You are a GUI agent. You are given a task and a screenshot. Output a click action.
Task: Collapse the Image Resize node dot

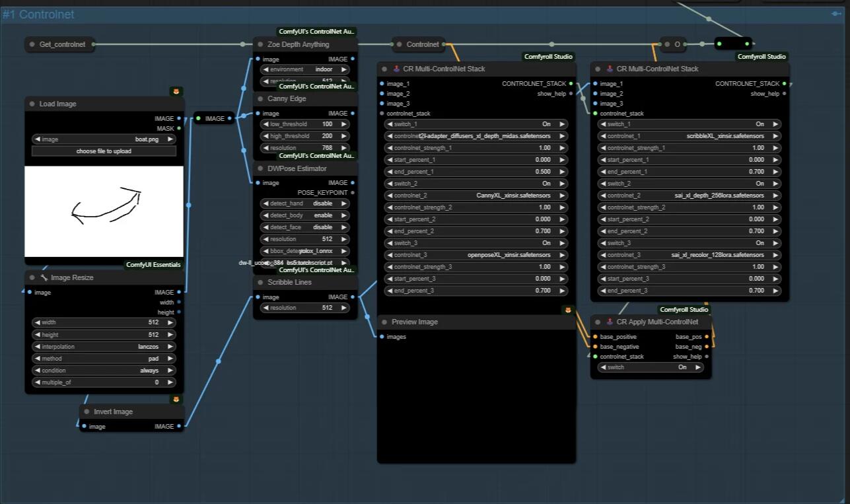[x=32, y=277]
